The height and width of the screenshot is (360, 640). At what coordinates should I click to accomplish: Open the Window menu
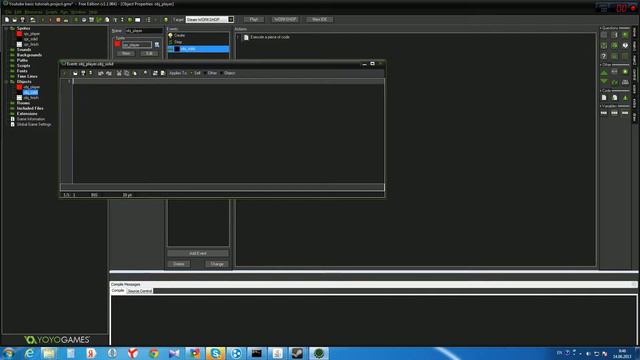[78, 12]
